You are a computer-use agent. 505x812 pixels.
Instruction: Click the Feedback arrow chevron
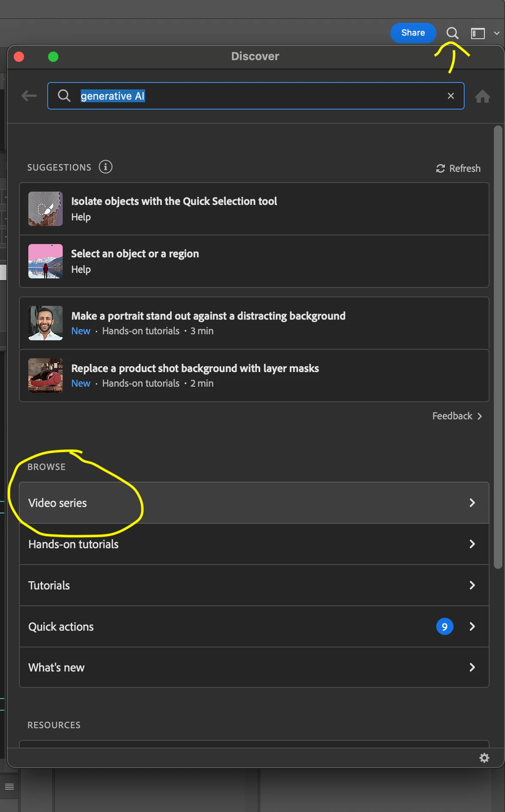point(480,416)
